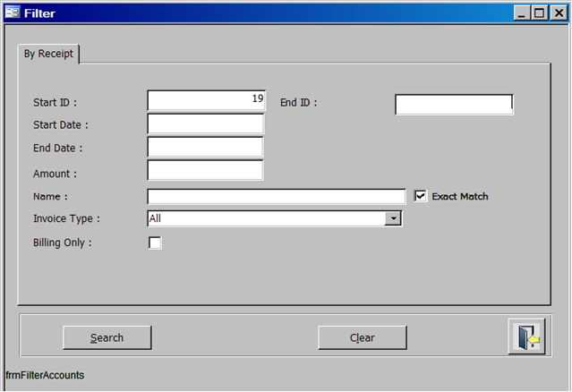Place cursor in the Name field
Viewport: 572px width, 392px height.
coord(276,196)
